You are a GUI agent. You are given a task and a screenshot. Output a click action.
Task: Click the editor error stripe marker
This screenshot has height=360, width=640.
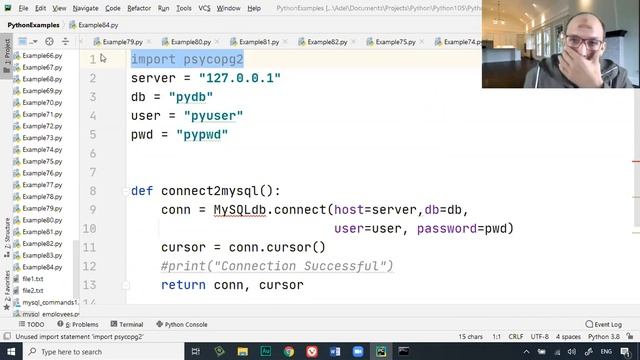(636, 161)
